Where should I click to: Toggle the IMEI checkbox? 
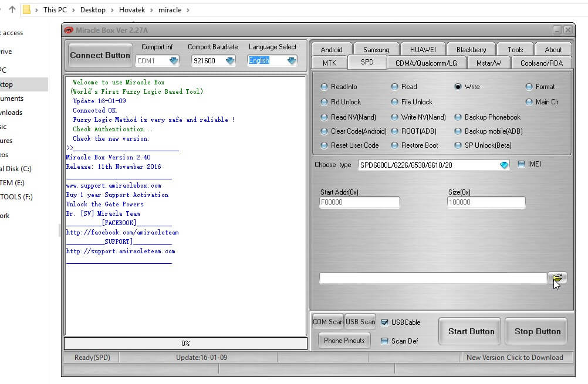[x=521, y=164]
